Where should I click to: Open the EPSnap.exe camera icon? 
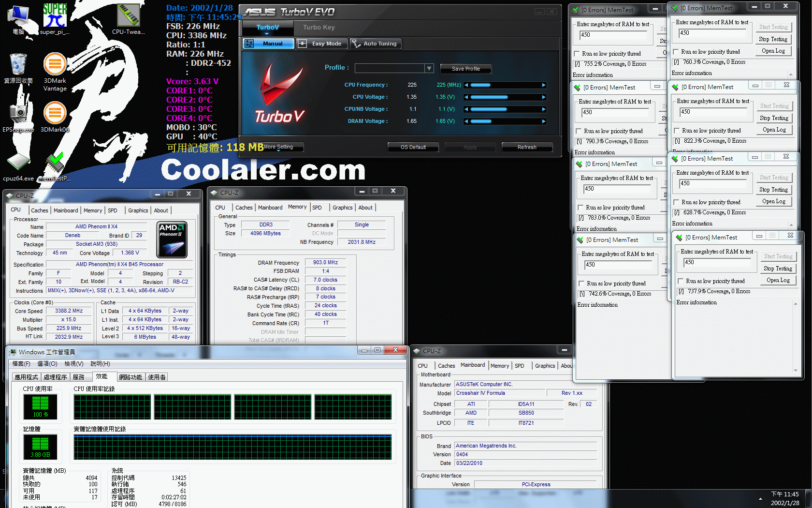point(18,114)
